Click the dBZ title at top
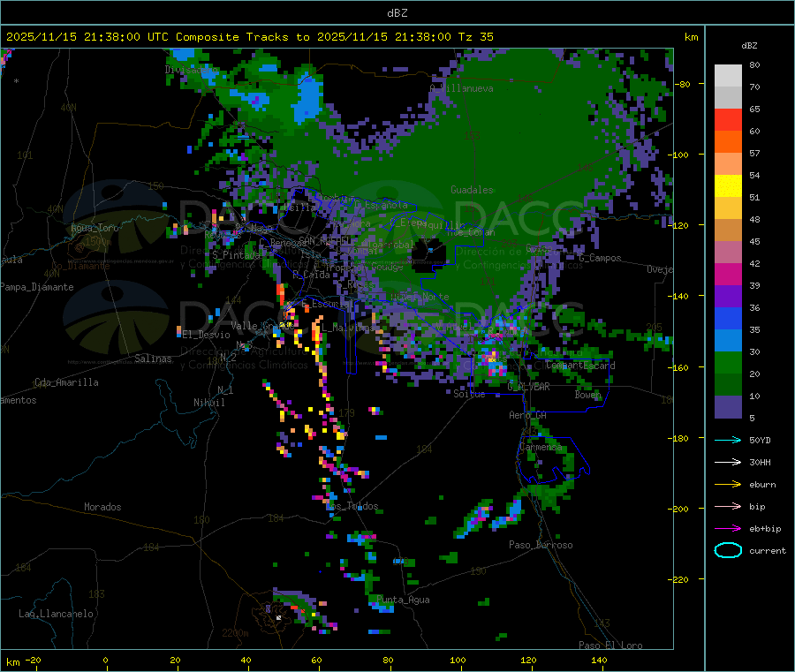The image size is (795, 672). 397,13
